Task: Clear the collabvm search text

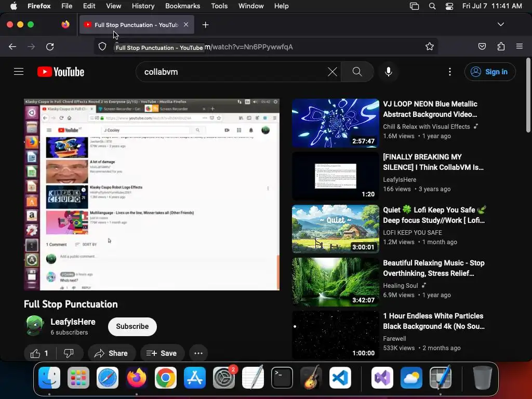Action: point(332,72)
